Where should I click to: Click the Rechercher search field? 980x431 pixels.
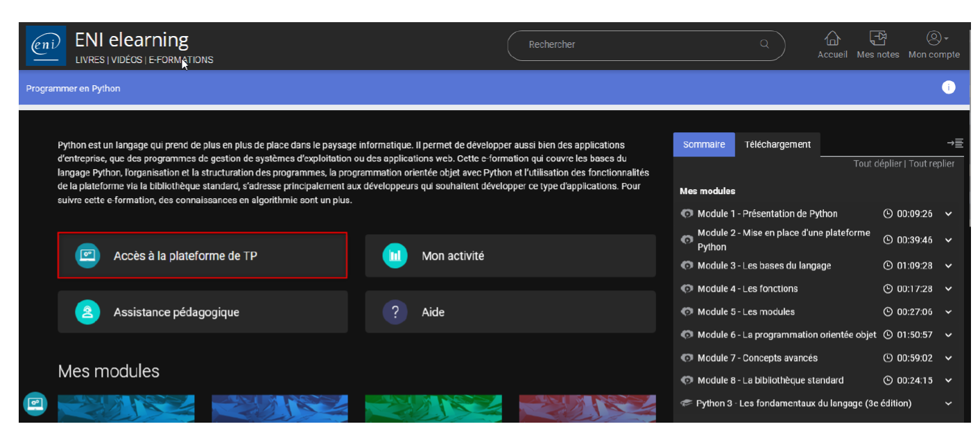point(646,44)
